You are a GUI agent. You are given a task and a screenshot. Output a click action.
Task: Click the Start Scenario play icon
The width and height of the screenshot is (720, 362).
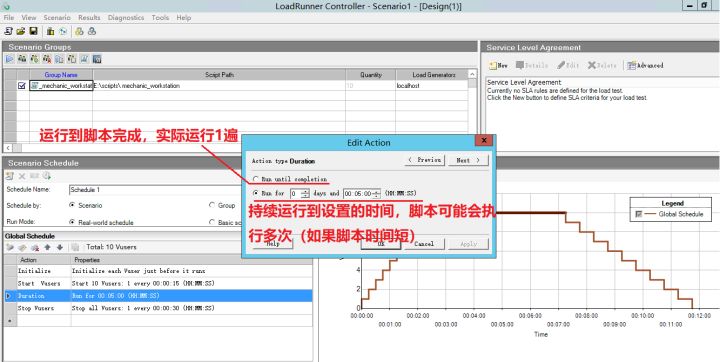(10, 59)
